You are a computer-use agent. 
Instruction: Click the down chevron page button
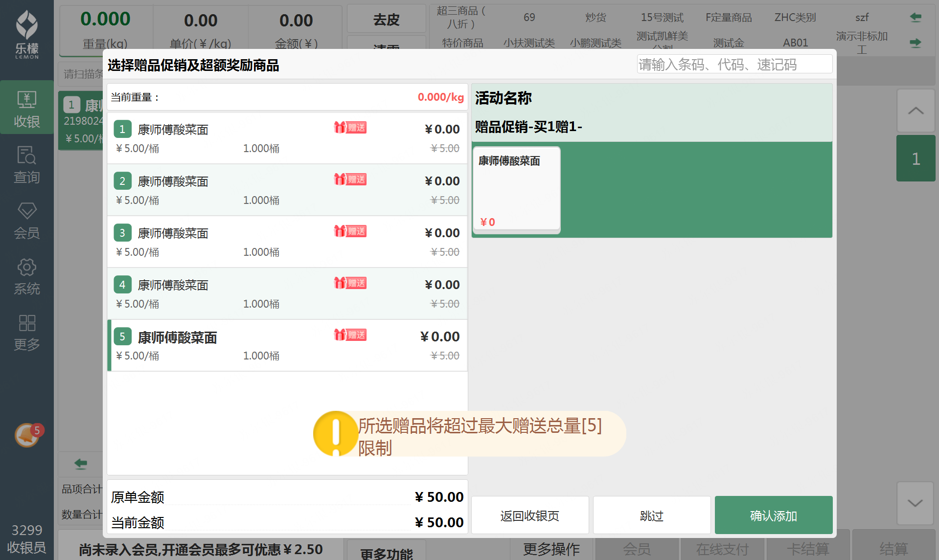coord(916,503)
